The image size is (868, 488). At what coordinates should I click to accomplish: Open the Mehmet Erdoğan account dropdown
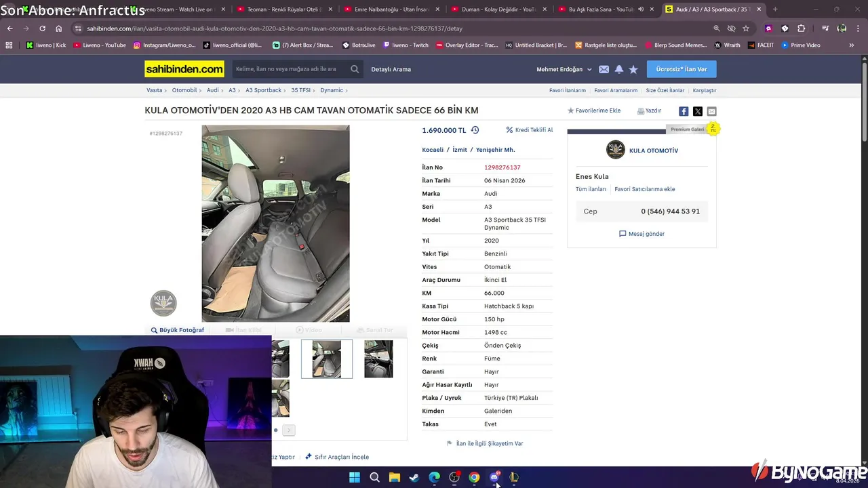(x=564, y=69)
